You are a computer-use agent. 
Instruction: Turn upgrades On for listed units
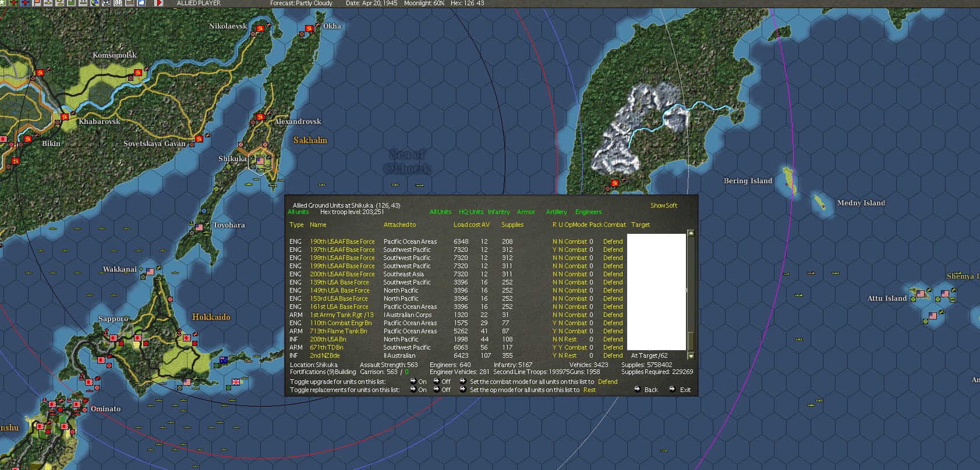coord(413,382)
